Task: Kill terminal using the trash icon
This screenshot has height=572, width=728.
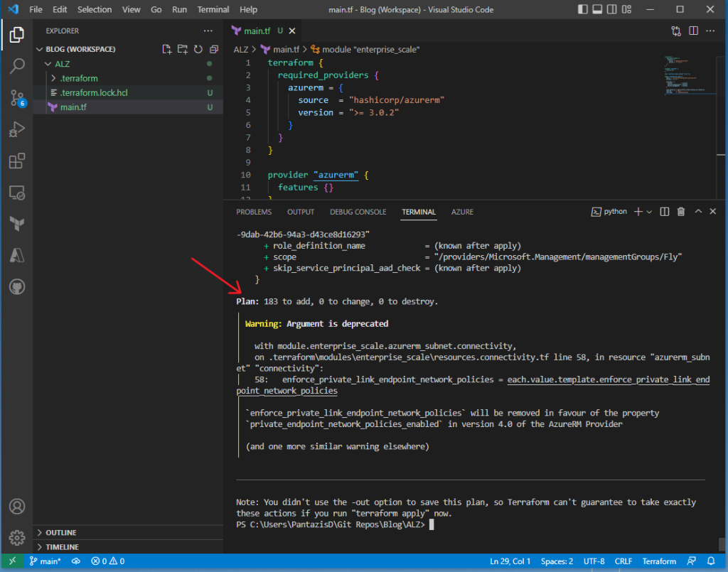Action: pyautogui.click(x=680, y=212)
